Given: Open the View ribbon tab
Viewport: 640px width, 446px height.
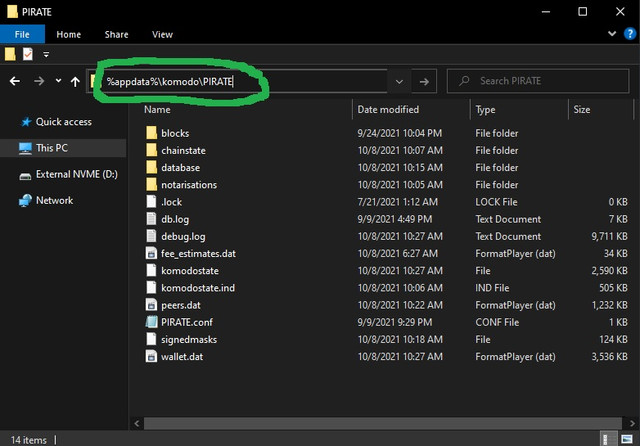Looking at the screenshot, I should [x=162, y=34].
